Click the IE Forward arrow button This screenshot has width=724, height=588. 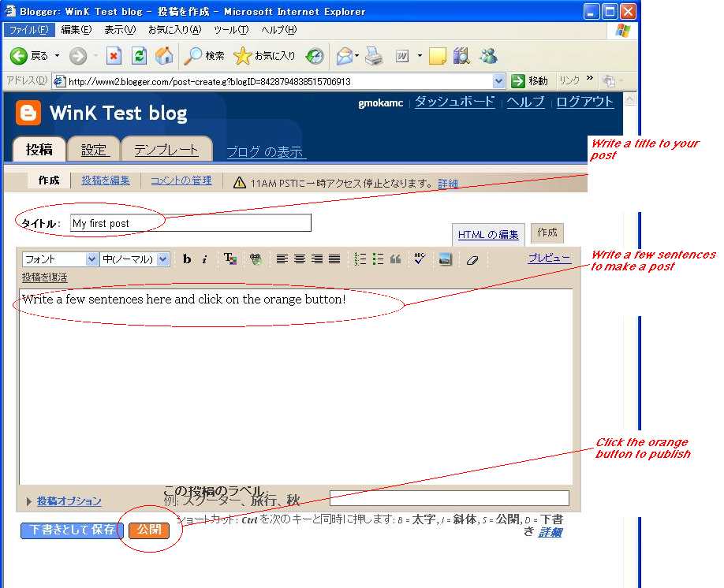[78, 56]
